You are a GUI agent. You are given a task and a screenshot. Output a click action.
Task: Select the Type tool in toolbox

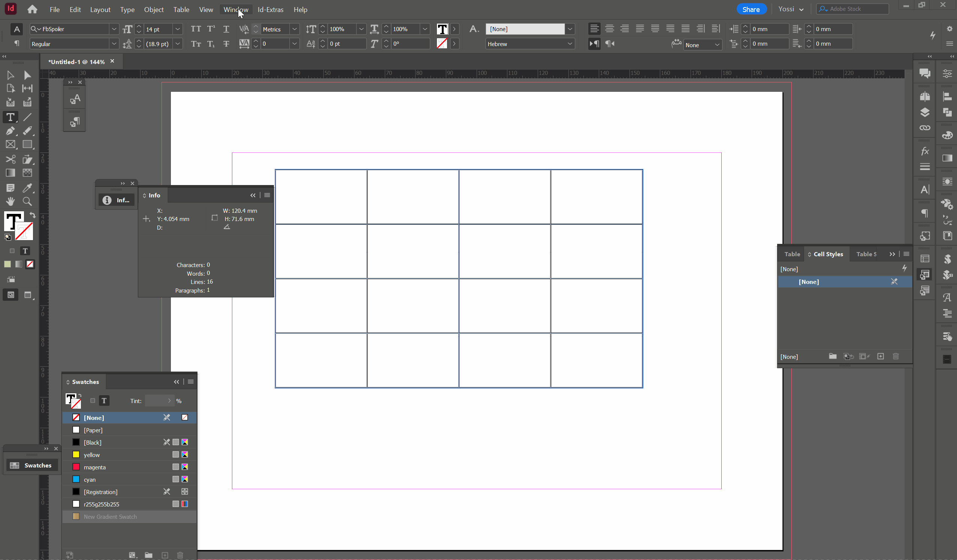(x=10, y=117)
